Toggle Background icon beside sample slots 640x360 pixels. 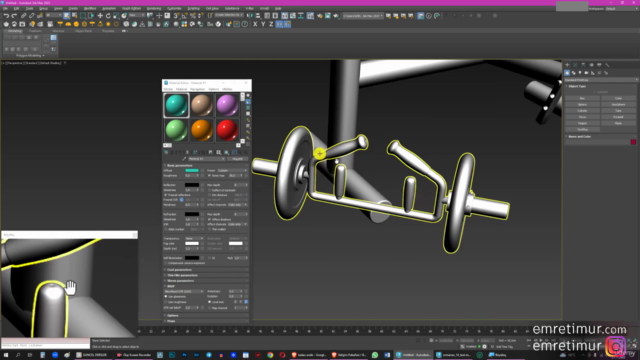(x=248, y=107)
